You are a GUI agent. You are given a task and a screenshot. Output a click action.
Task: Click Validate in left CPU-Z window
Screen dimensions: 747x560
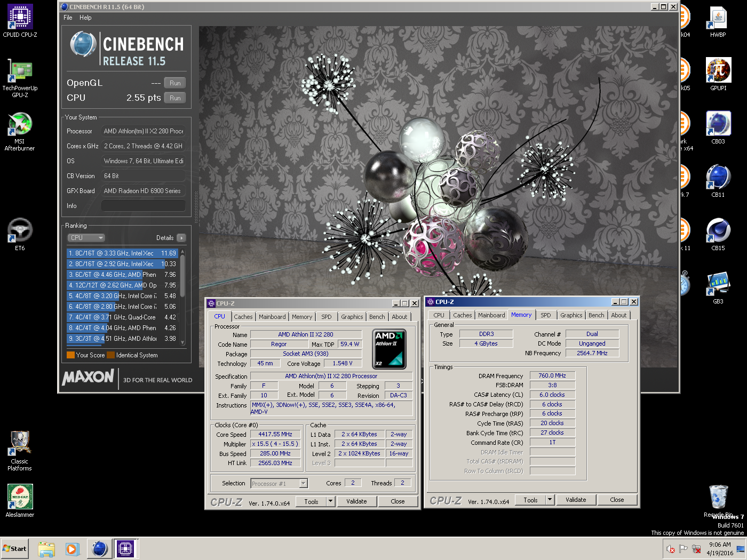[356, 502]
